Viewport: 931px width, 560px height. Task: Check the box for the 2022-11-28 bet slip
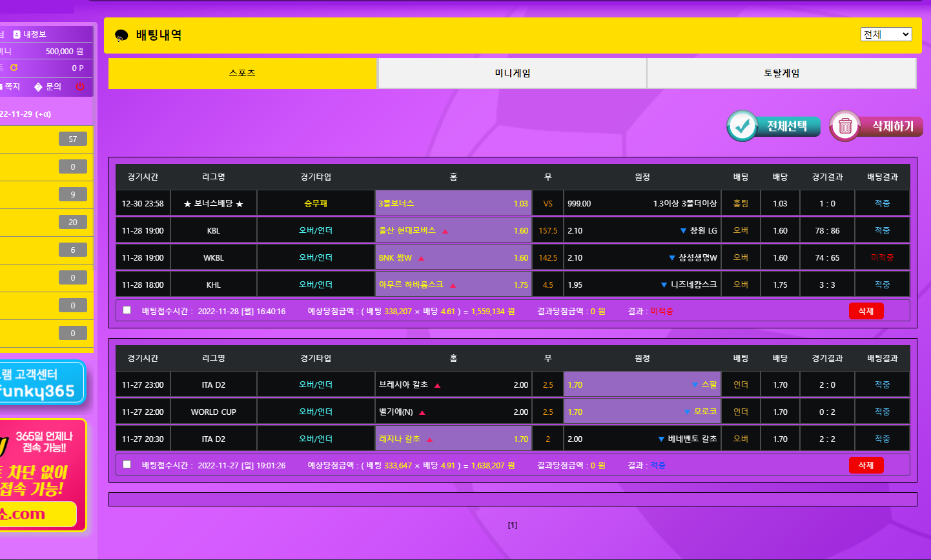pyautogui.click(x=127, y=310)
